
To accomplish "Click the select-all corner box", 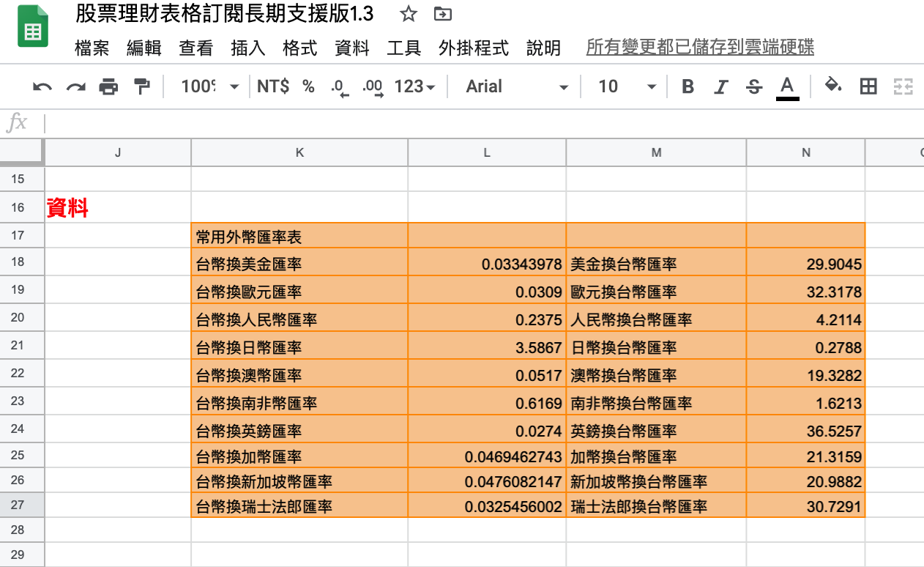I will (21, 152).
